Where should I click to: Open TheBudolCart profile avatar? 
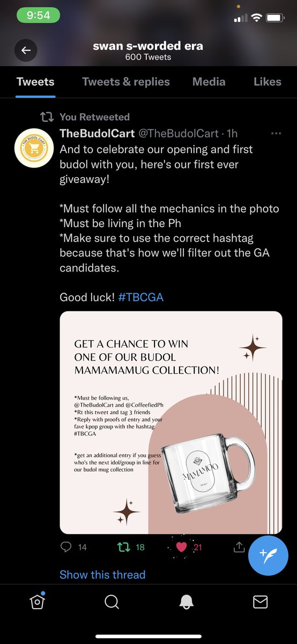tap(34, 148)
